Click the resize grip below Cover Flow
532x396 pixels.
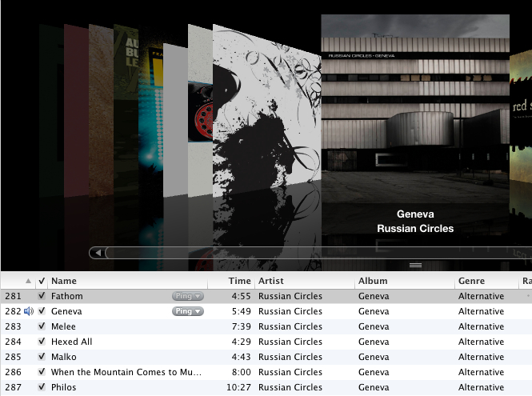(415, 265)
